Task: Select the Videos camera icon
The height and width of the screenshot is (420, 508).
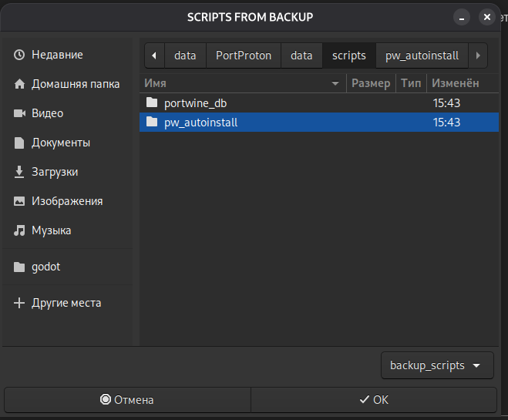Action: (x=19, y=114)
